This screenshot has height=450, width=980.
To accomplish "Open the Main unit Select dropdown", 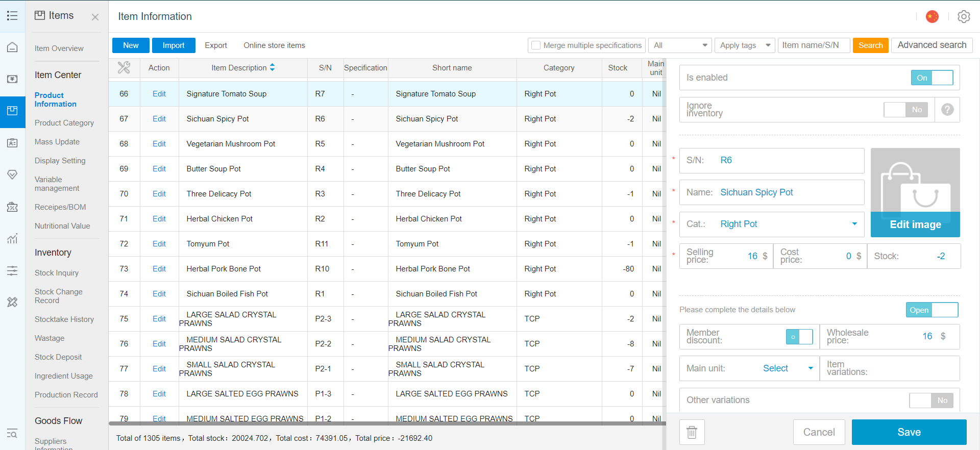I will pos(788,368).
